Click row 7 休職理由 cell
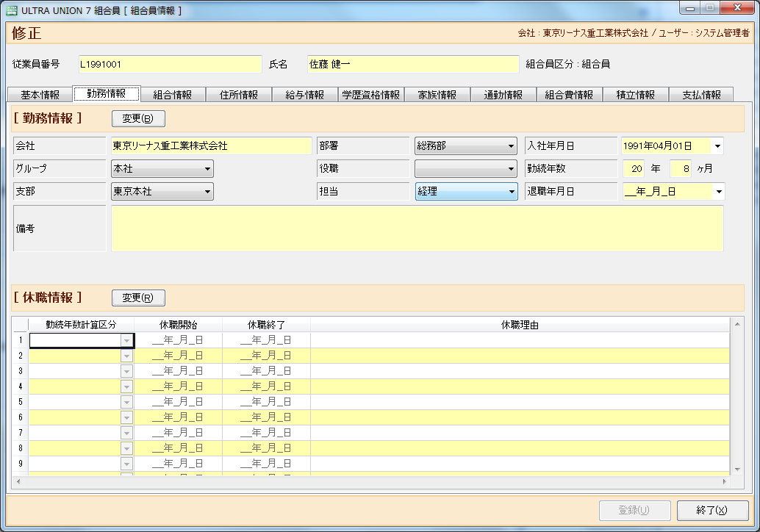 520,433
